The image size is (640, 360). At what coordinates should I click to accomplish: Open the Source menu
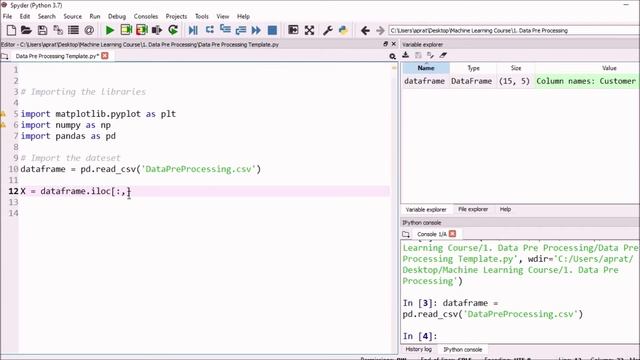(x=73, y=16)
